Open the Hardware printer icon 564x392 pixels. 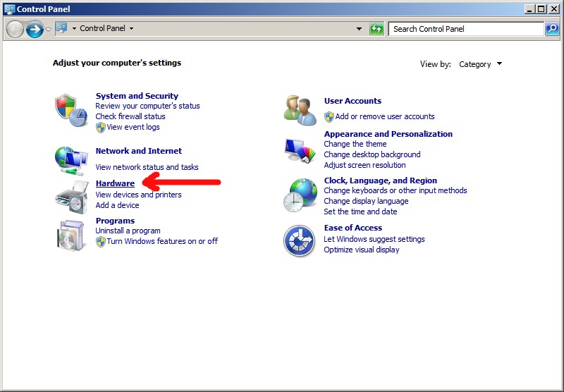tap(72, 197)
